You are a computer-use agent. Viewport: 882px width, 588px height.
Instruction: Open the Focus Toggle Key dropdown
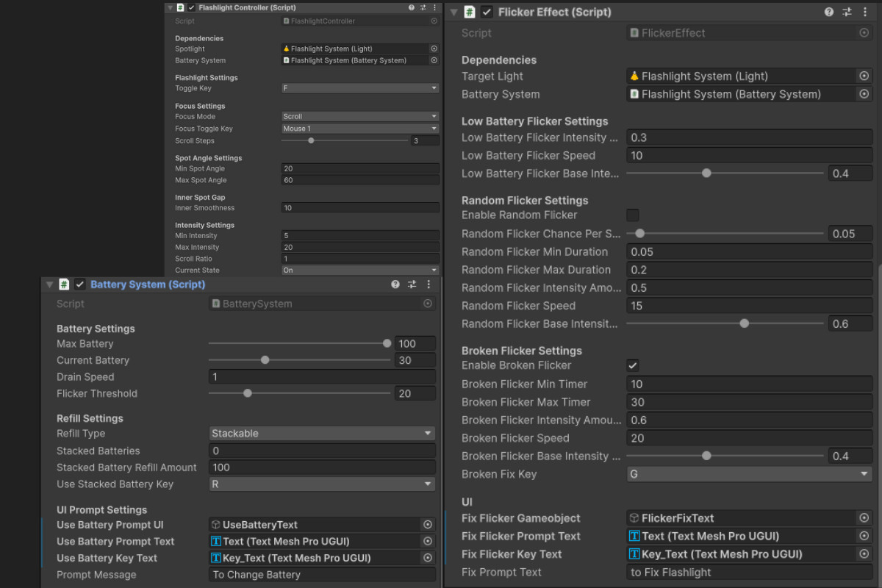[x=360, y=129]
